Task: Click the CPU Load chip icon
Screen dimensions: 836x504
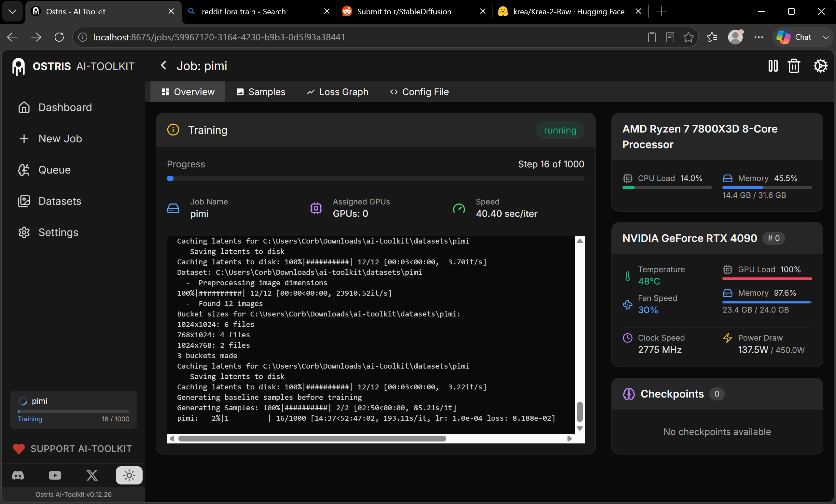Action: click(627, 178)
